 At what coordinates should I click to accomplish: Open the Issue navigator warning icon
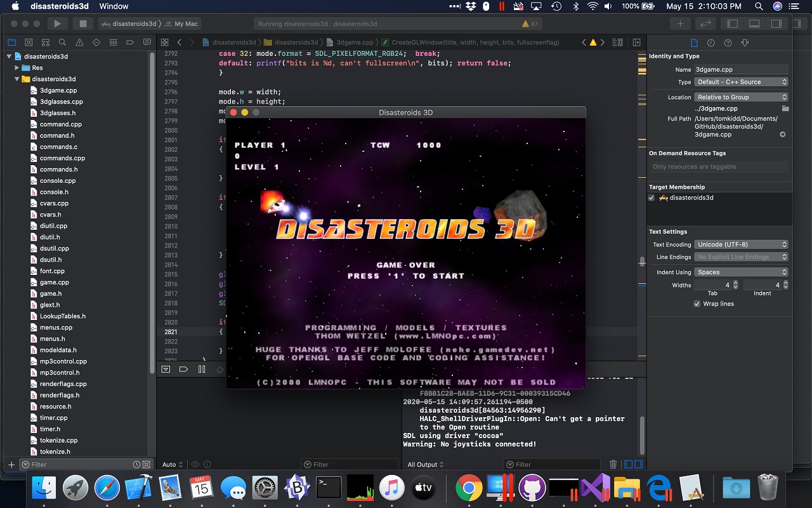coord(79,43)
